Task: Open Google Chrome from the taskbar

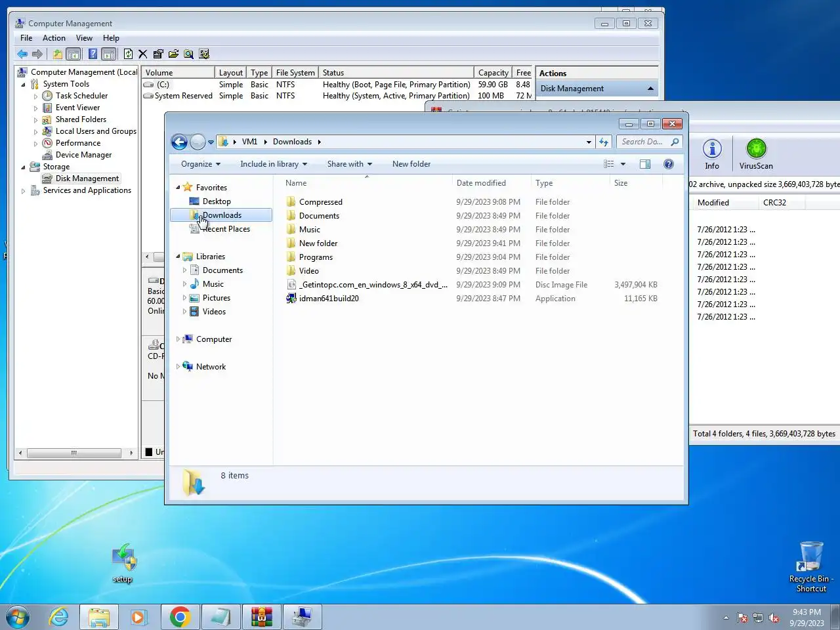Action: tap(180, 617)
